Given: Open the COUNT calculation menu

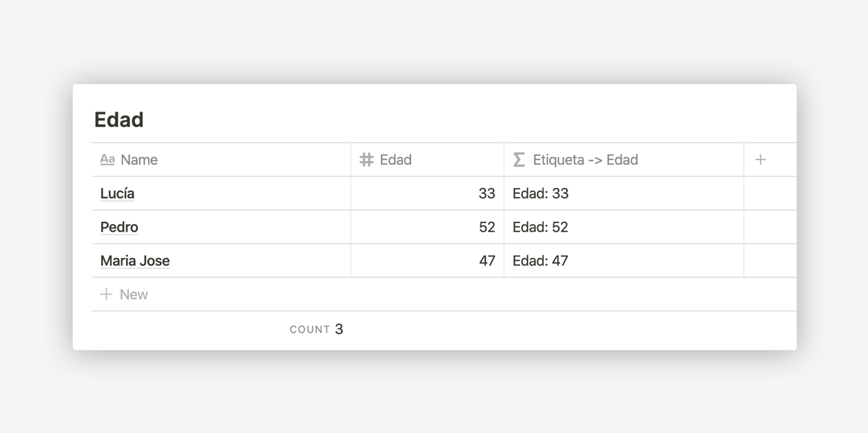Looking at the screenshot, I should [316, 329].
